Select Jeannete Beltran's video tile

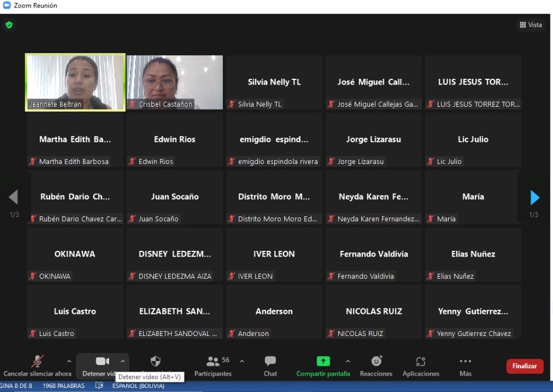click(x=75, y=82)
